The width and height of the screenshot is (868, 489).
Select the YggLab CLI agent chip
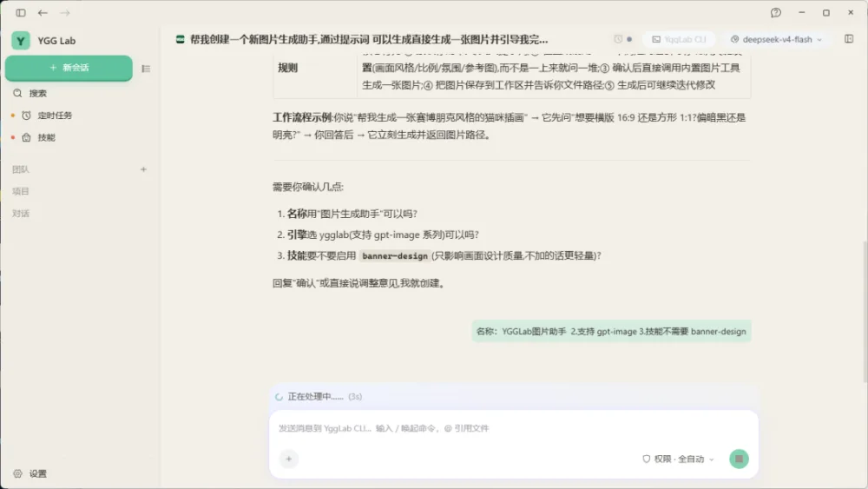[679, 39]
